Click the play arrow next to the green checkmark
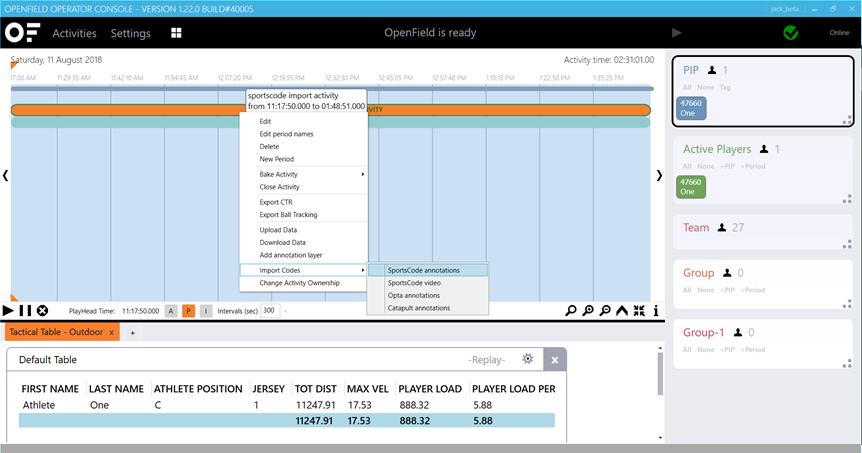This screenshot has width=862, height=453. coord(677,33)
